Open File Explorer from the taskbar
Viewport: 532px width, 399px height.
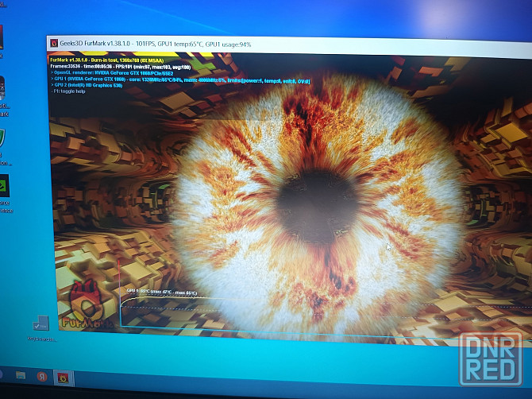click(x=21, y=375)
